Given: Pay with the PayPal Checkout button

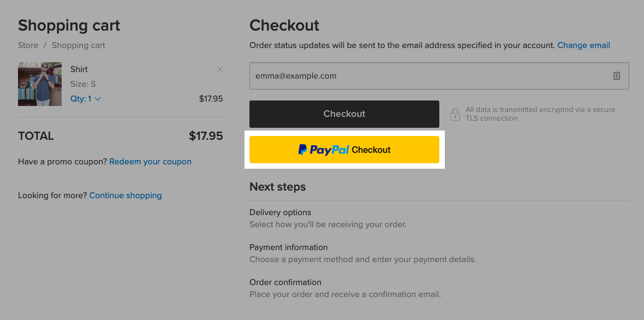Looking at the screenshot, I should tap(344, 150).
